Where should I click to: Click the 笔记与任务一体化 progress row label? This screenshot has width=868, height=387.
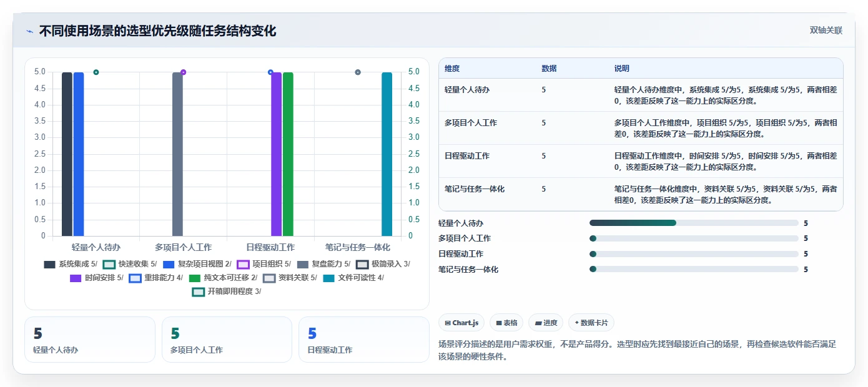[x=468, y=270]
